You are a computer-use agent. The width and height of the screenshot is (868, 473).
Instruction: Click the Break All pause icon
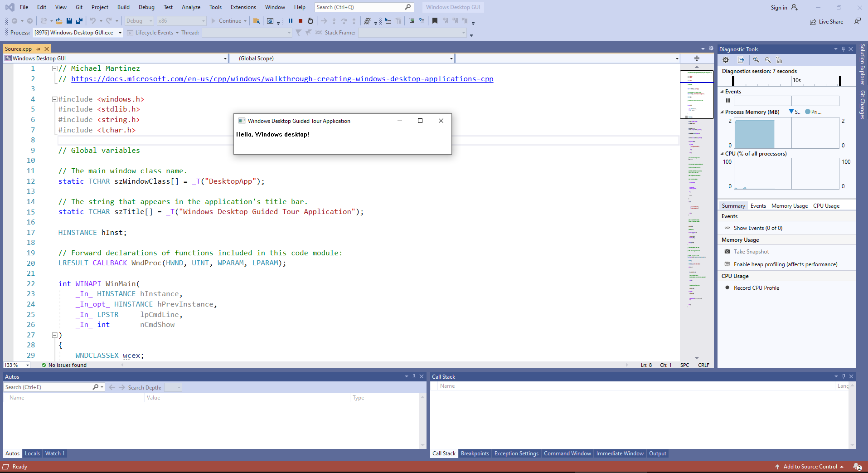[290, 21]
